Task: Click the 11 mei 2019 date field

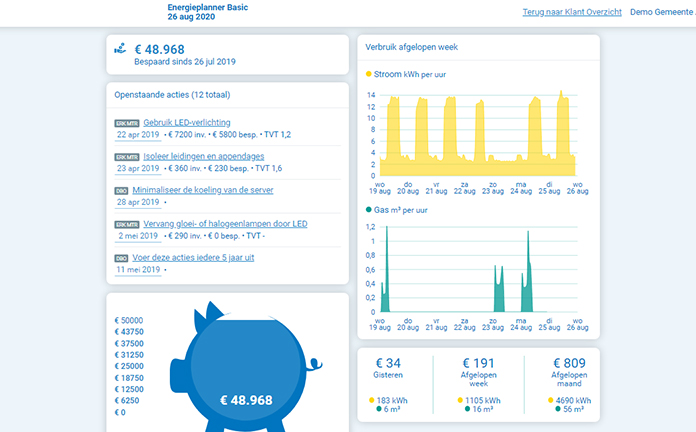Action: pos(138,269)
